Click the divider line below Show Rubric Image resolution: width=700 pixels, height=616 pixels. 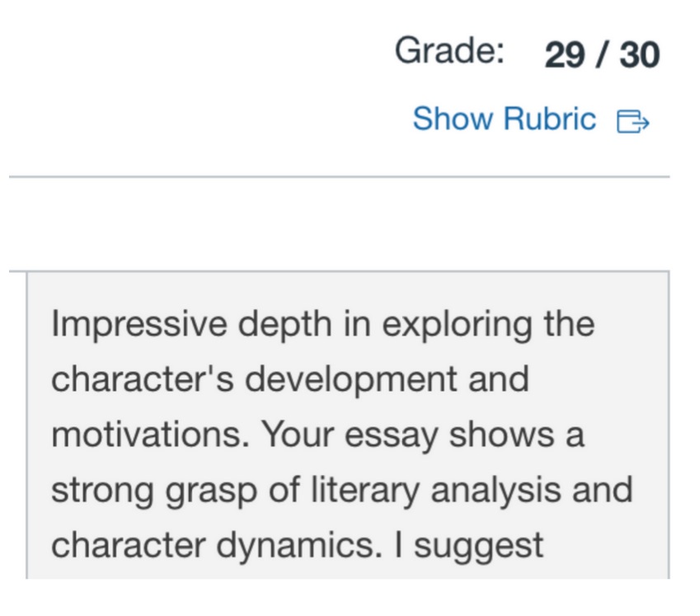(339, 176)
